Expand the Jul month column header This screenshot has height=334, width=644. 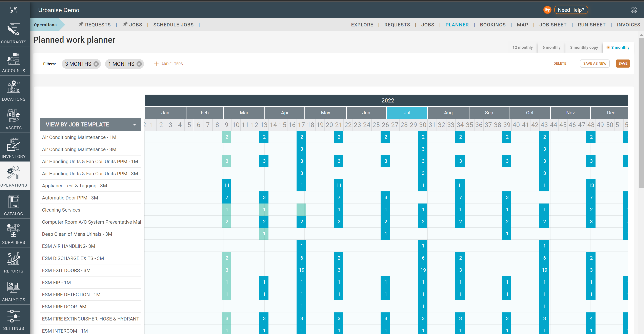(x=407, y=113)
